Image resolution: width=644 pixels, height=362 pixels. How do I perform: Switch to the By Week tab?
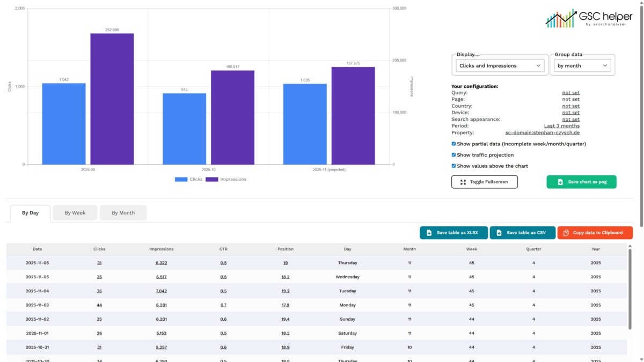click(75, 213)
